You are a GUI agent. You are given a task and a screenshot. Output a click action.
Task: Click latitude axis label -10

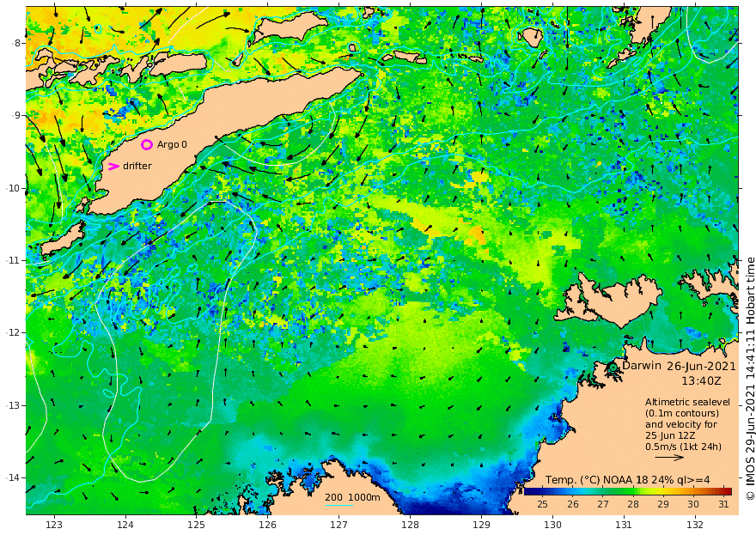pyautogui.click(x=14, y=188)
